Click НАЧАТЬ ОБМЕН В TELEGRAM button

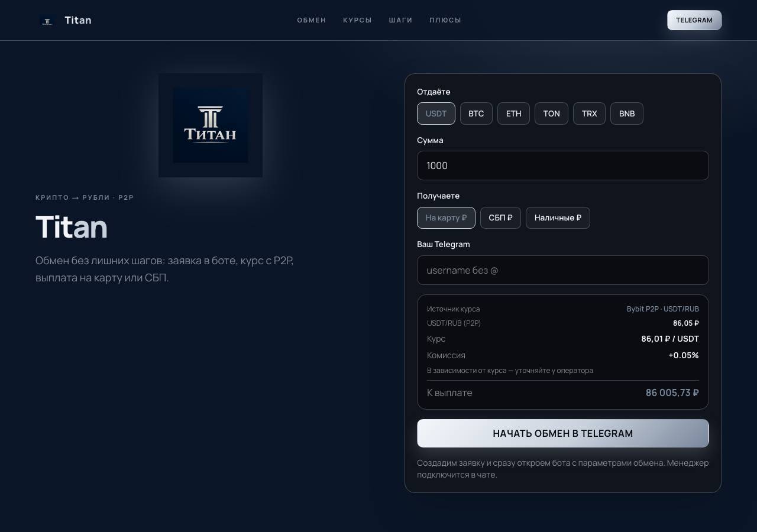pos(563,433)
